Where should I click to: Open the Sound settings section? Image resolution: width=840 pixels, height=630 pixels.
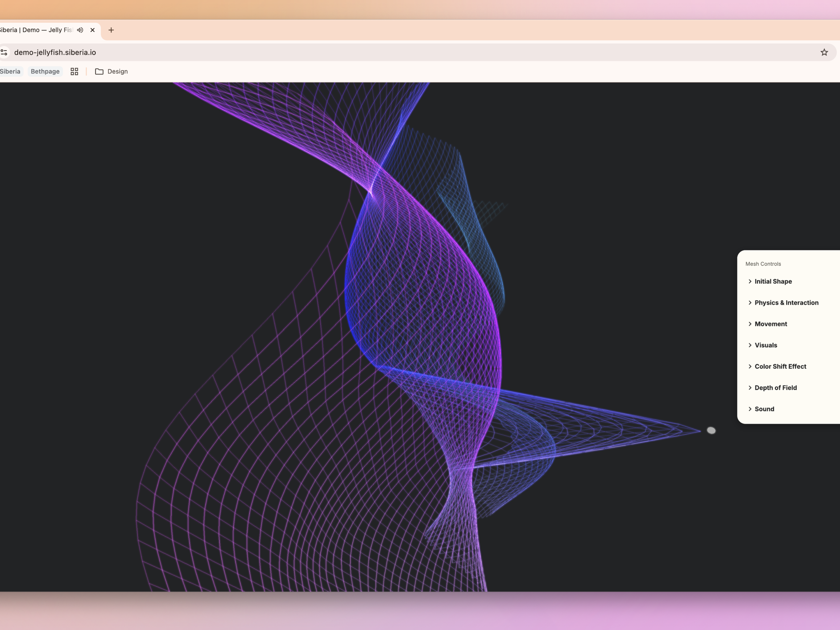764,409
